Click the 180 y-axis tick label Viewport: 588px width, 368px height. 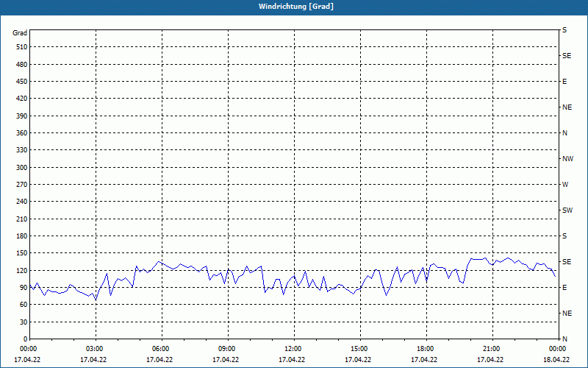[22, 236]
